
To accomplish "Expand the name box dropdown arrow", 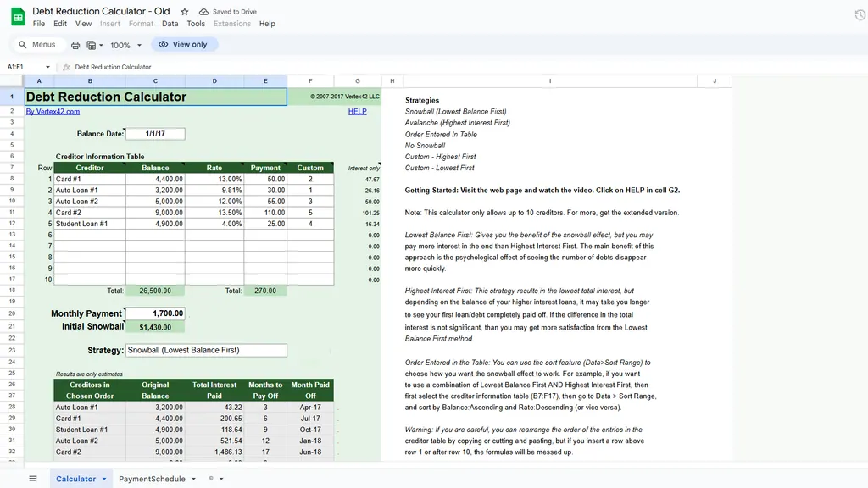I will click(47, 67).
